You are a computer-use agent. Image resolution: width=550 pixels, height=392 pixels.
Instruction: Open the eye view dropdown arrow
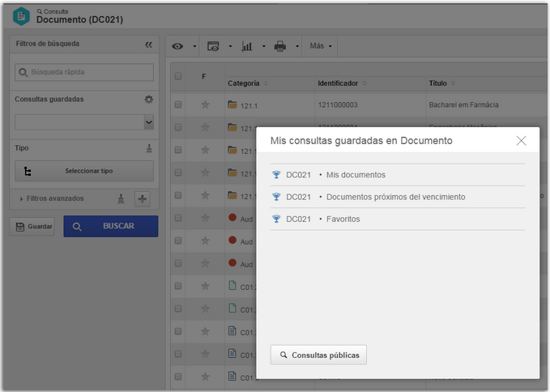coord(194,46)
